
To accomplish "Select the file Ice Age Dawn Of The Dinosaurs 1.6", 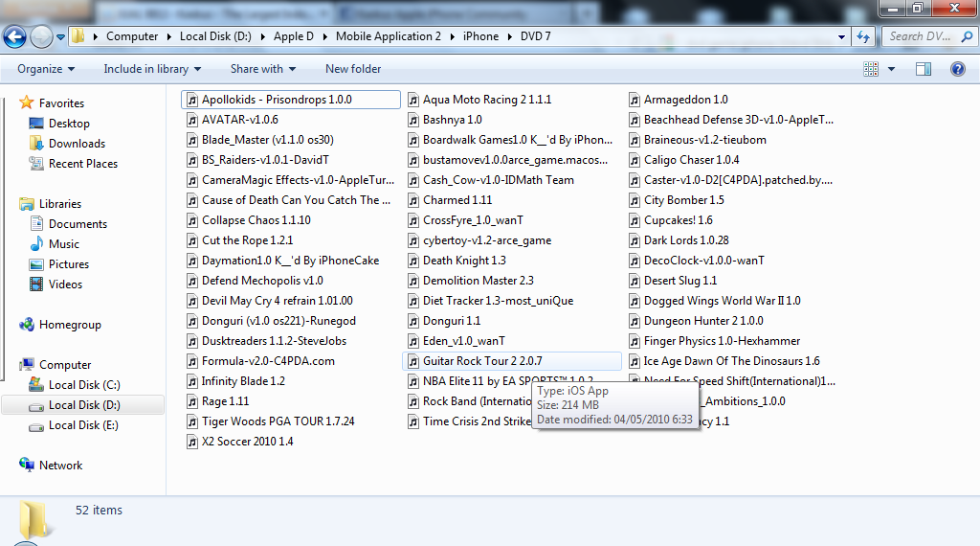I will [732, 361].
